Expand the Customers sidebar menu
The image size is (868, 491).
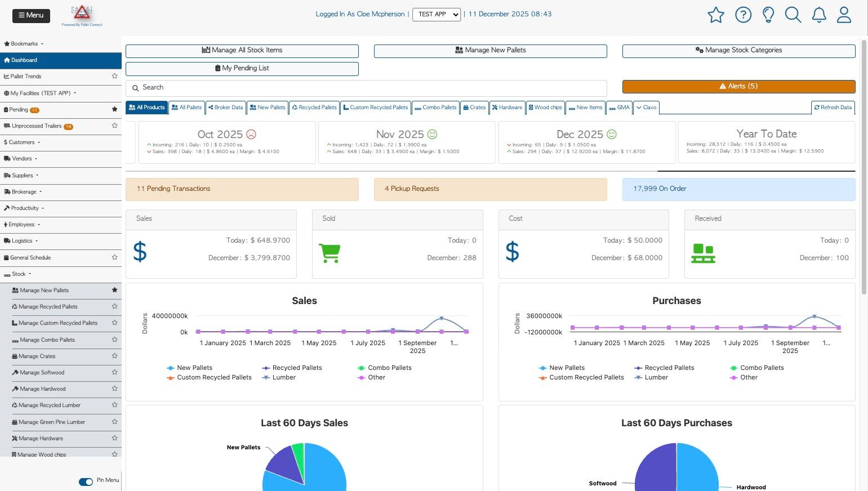tap(23, 142)
